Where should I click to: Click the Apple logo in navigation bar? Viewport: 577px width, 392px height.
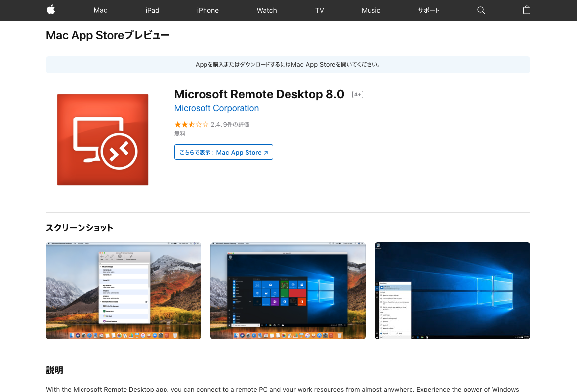tap(51, 10)
